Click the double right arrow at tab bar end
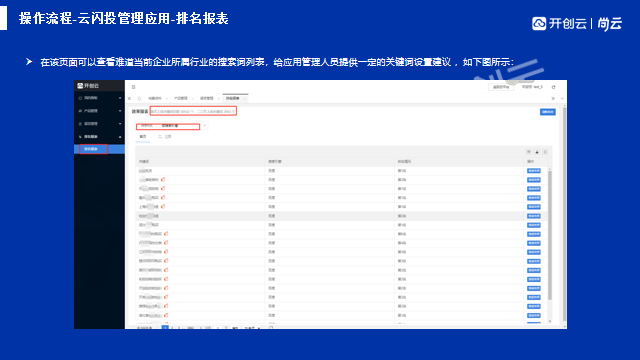This screenshot has height=360, width=640. 553,98
